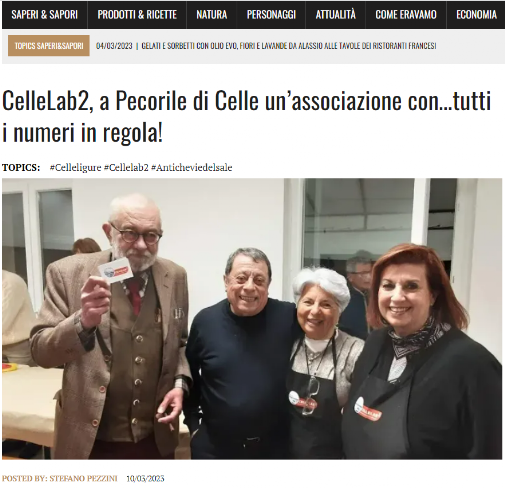505x488 pixels.
Task: Click the Topics Saperi&Sapori badge
Action: coord(49,46)
